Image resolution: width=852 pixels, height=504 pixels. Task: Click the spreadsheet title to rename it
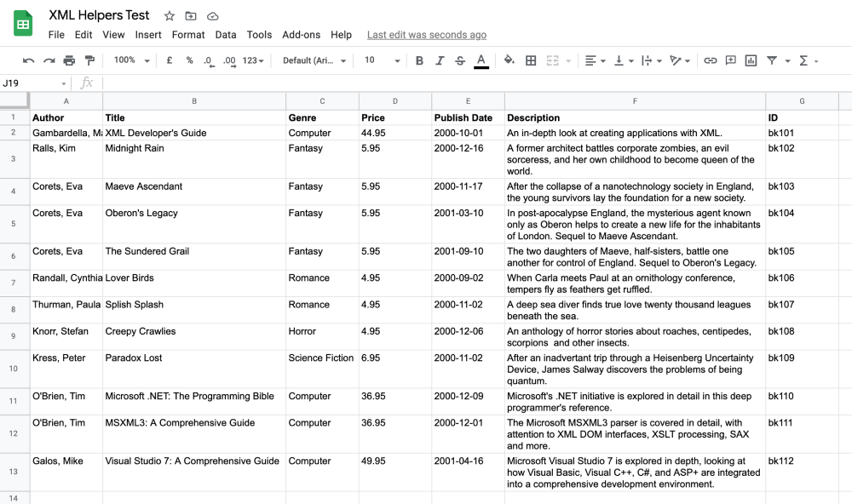(100, 14)
